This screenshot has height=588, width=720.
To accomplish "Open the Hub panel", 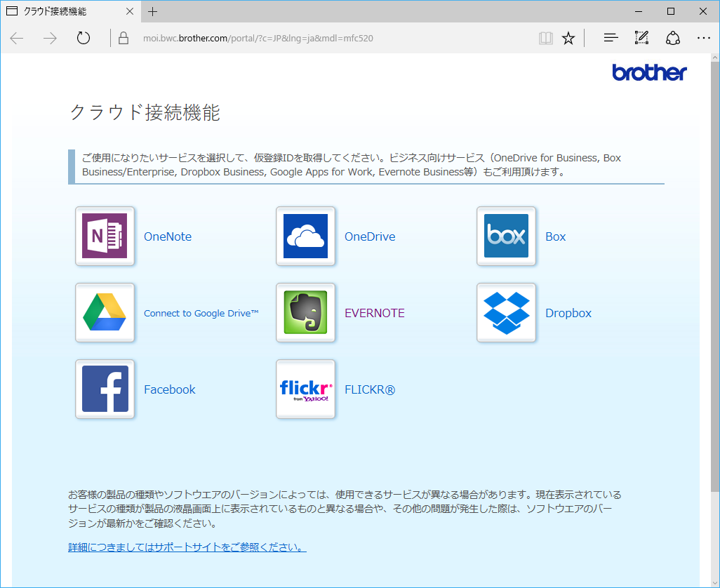I will (x=611, y=38).
